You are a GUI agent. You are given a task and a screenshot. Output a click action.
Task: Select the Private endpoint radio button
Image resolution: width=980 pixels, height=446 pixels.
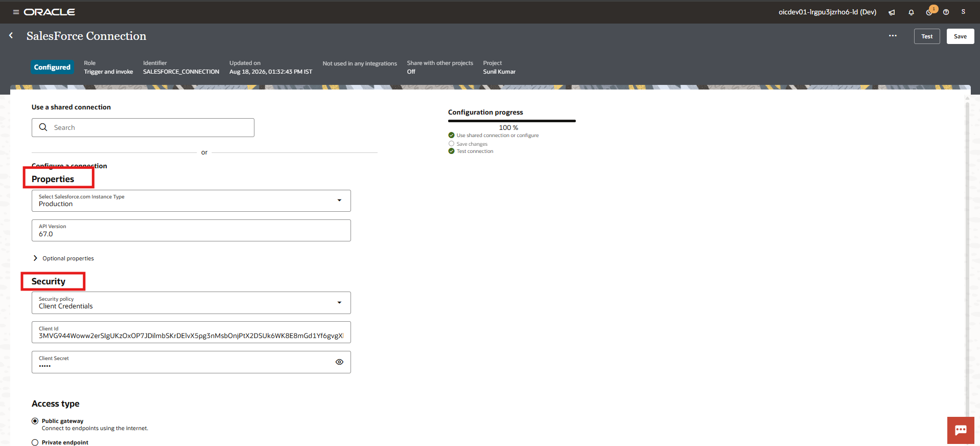[x=35, y=442]
